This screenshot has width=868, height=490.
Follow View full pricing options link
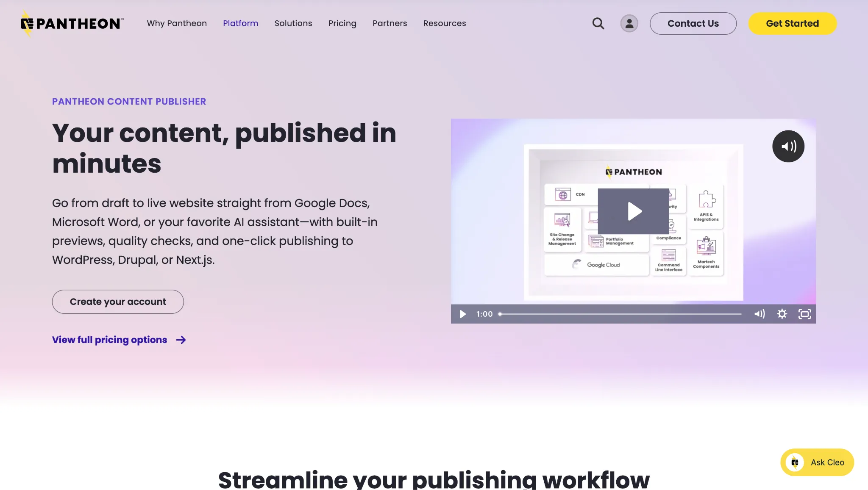tap(109, 340)
